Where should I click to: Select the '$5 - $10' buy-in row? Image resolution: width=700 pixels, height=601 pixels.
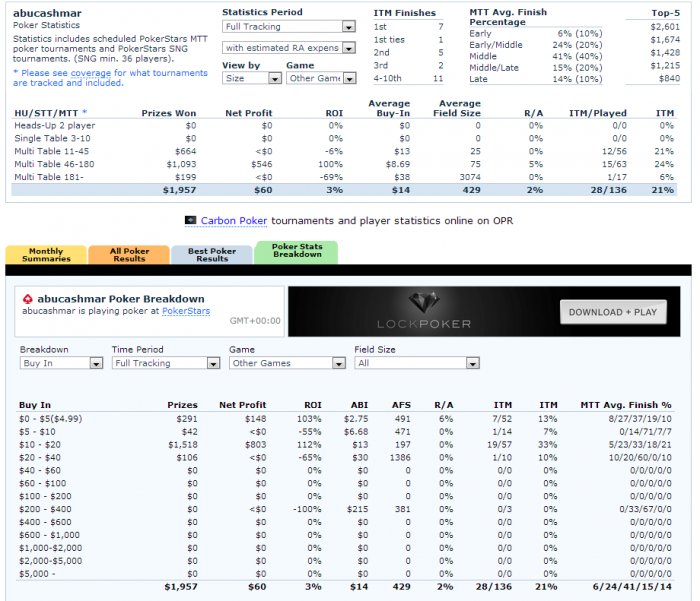(345, 432)
